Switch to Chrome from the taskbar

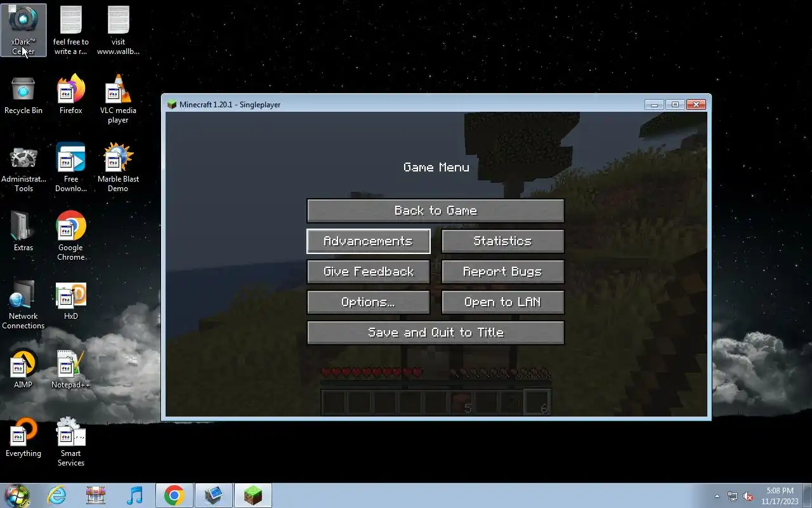(x=174, y=495)
